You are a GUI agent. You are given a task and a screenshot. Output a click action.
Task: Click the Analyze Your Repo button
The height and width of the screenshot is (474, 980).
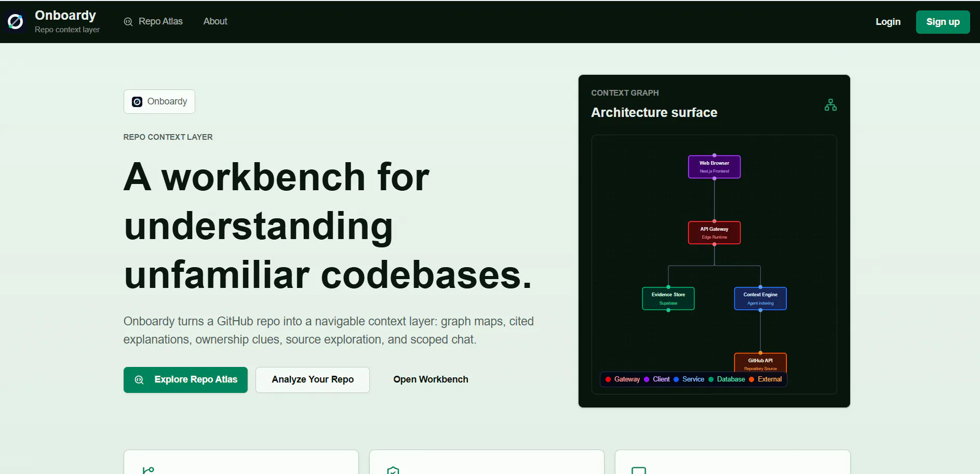pos(313,380)
